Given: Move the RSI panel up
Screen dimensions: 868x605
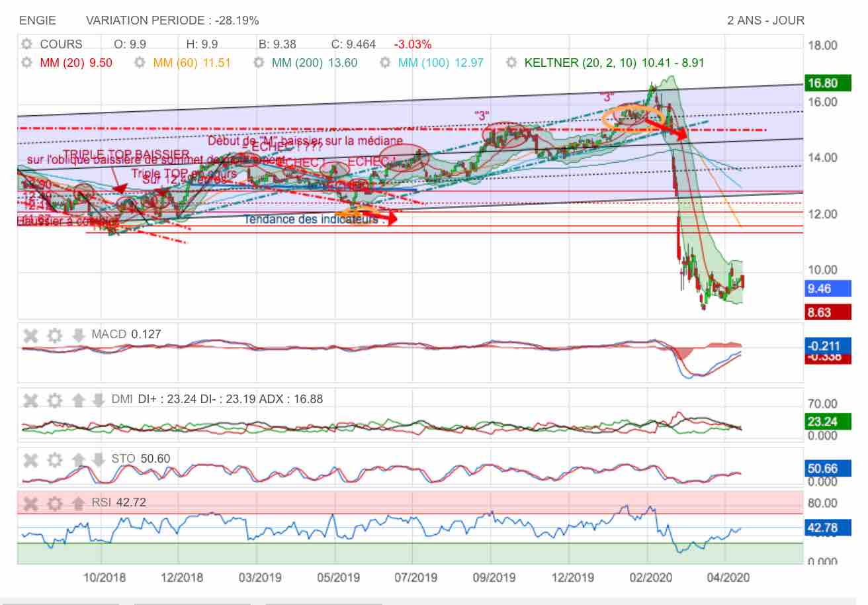Looking at the screenshot, I should pos(78,503).
